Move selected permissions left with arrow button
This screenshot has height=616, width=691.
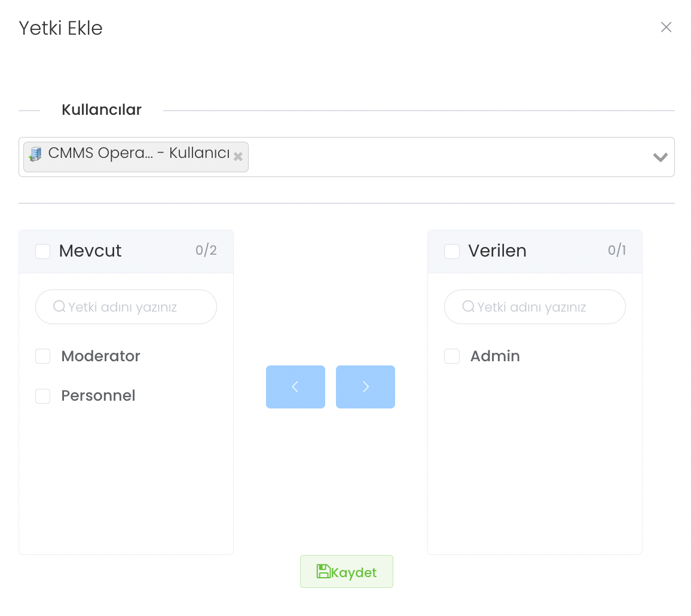pyautogui.click(x=295, y=387)
